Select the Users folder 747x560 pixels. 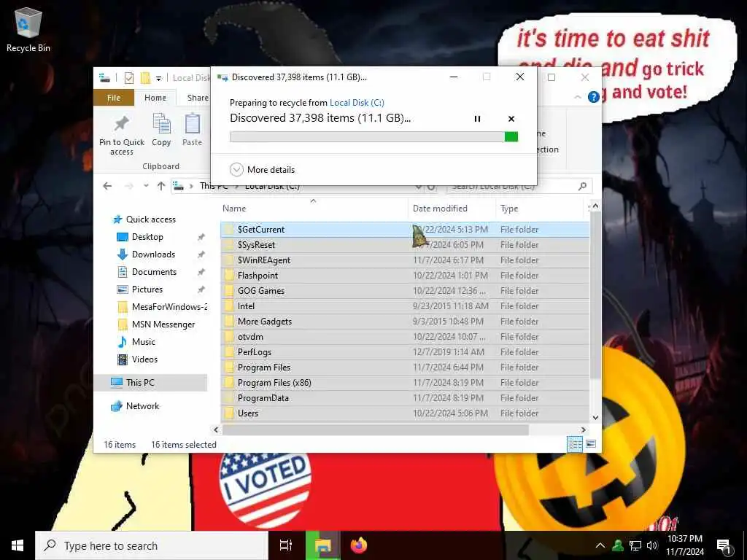click(x=405, y=413)
